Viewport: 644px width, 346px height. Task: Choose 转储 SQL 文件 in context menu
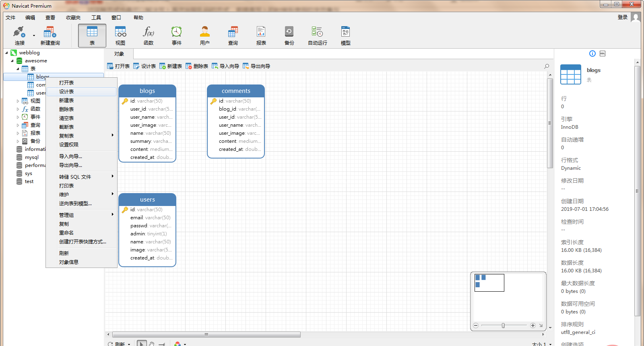point(82,177)
